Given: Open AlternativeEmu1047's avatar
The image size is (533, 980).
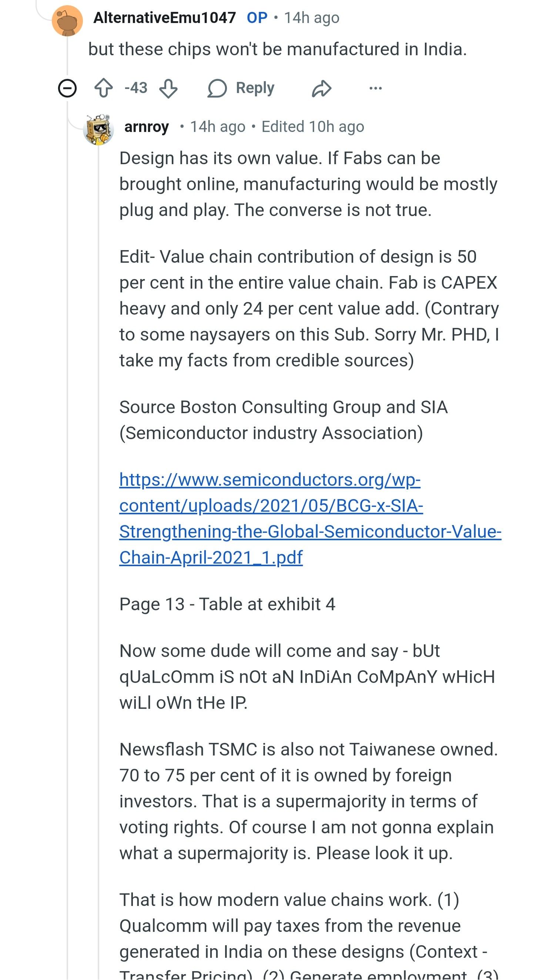Looking at the screenshot, I should point(67,20).
